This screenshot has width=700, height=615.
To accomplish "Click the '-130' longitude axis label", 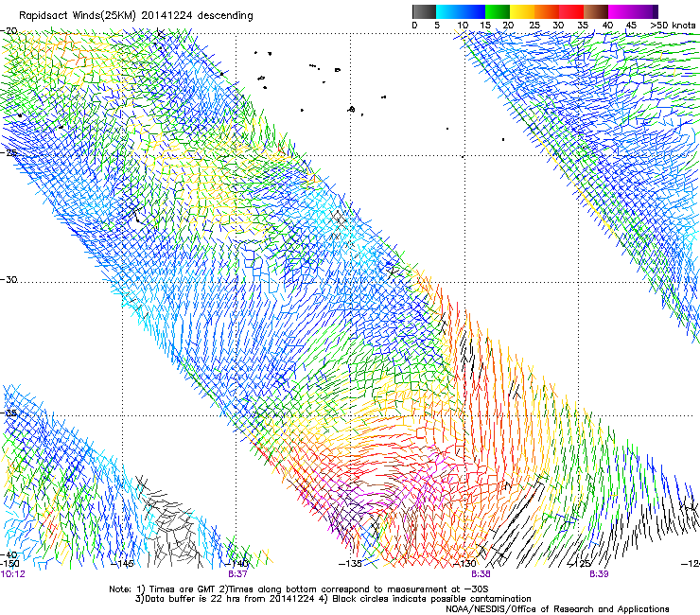I will click(x=464, y=564).
